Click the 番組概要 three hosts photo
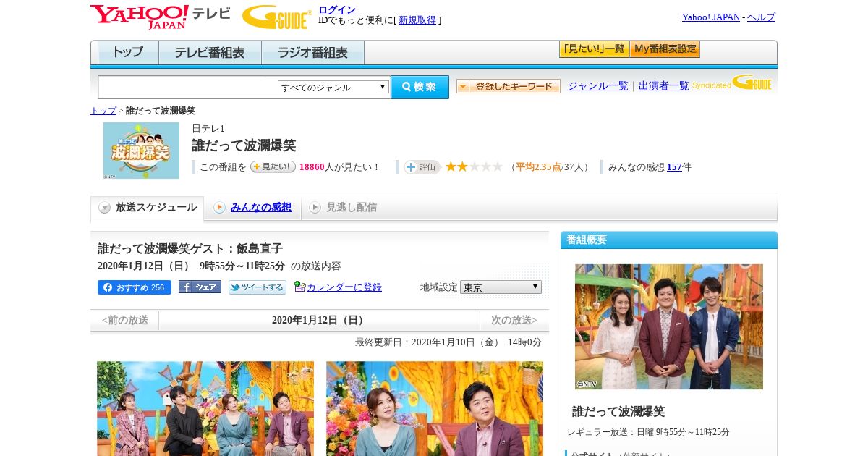 pyautogui.click(x=669, y=326)
